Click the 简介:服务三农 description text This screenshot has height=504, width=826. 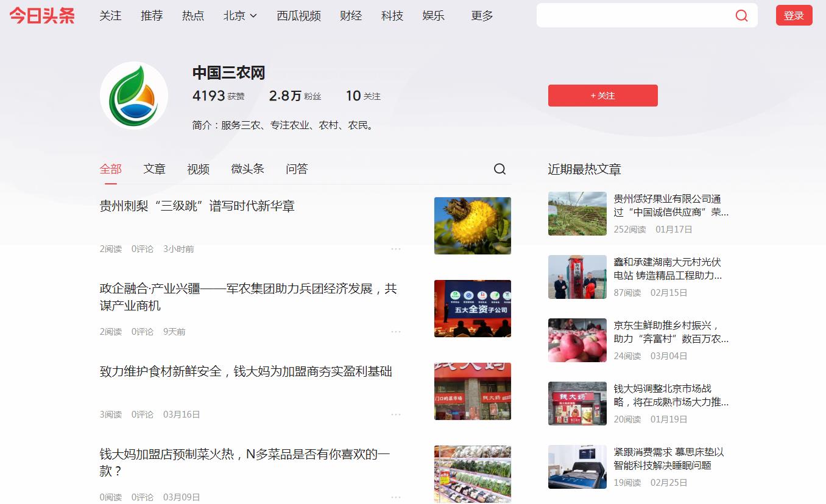(x=283, y=125)
